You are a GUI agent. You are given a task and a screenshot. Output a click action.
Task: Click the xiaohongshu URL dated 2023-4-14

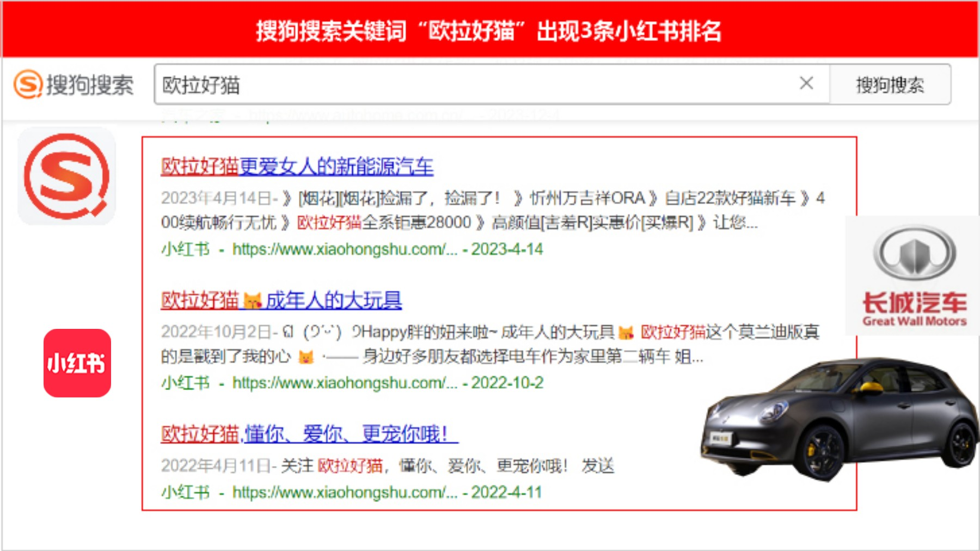(344, 249)
